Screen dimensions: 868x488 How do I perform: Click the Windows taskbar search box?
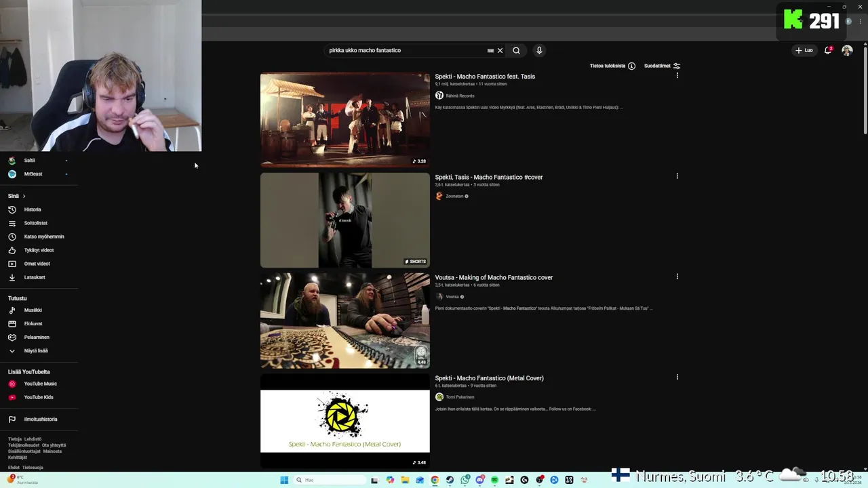coord(329,480)
